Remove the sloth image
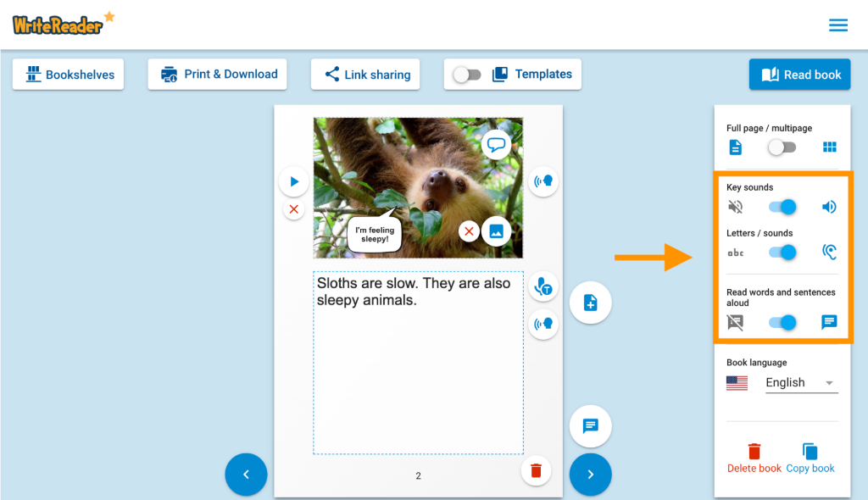This screenshot has height=500, width=868. click(469, 231)
